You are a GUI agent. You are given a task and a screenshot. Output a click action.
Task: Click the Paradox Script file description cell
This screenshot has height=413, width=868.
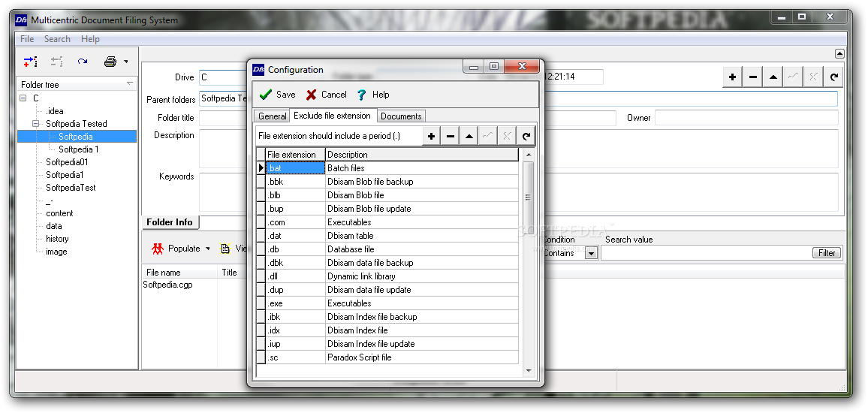click(422, 357)
